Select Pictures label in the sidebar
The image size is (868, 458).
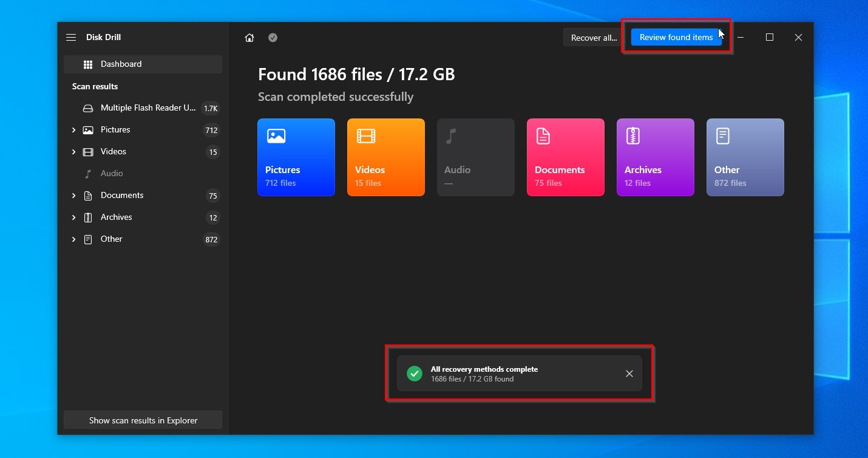(115, 130)
